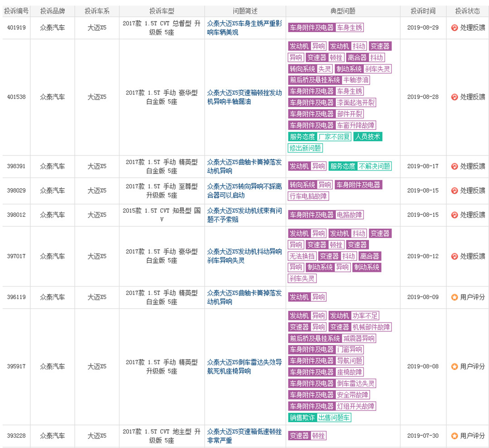
Task: Click the 处理反馈 status icon for complaint 401538
Action: point(454,97)
